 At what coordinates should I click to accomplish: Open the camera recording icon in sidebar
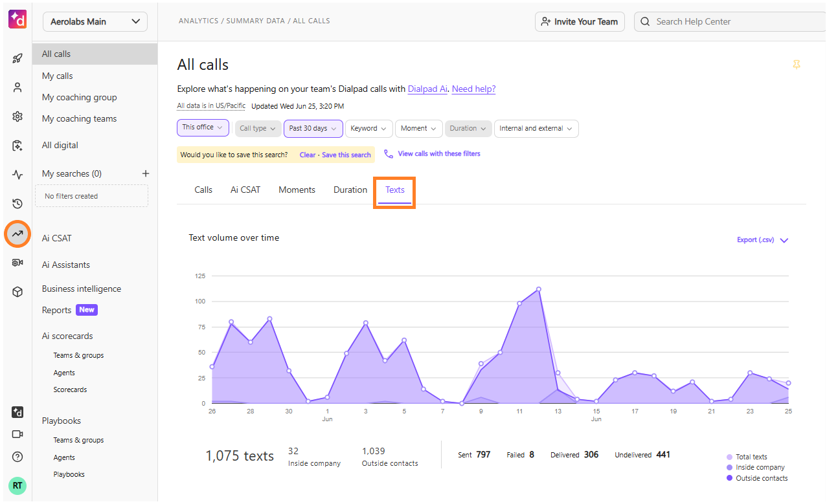tap(17, 263)
